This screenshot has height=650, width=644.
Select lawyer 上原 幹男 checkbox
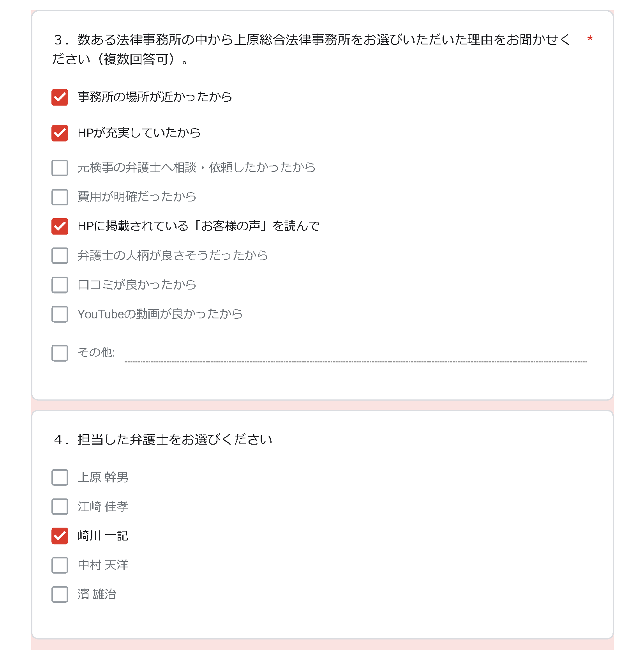point(60,477)
